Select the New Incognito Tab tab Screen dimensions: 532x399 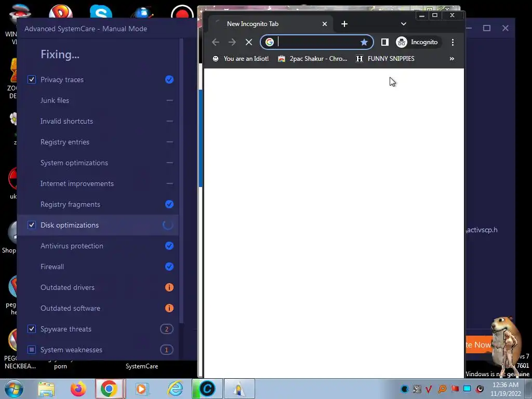pos(270,24)
